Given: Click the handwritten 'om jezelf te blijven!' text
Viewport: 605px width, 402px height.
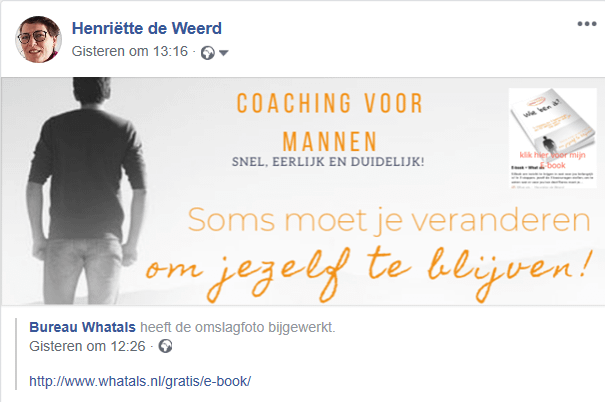Looking at the screenshot, I should coord(368,273).
